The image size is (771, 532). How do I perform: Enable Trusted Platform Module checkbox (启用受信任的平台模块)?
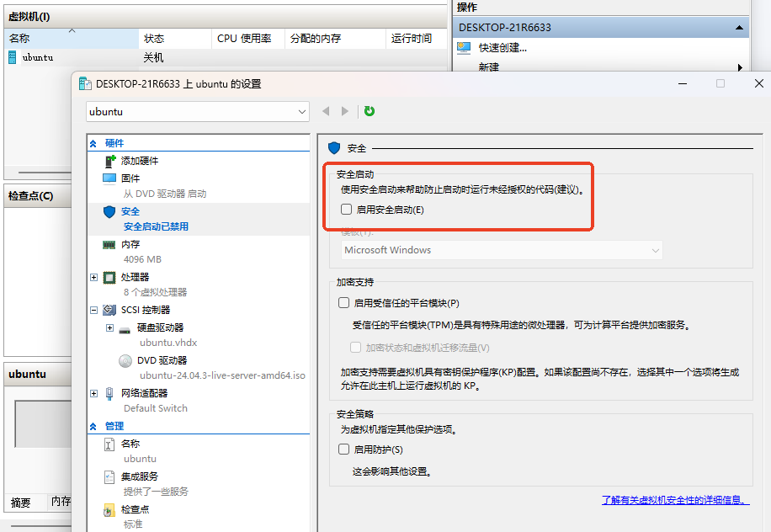[x=343, y=303]
